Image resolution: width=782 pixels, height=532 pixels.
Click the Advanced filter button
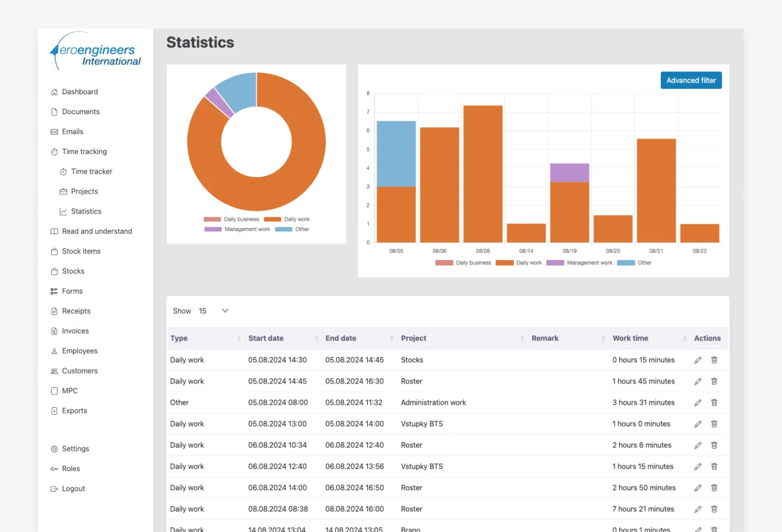691,80
